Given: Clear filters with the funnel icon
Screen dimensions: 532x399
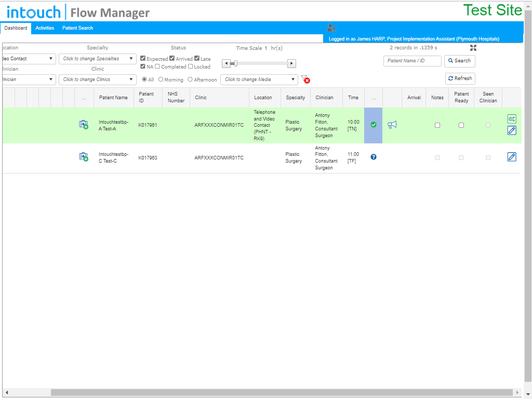Looking at the screenshot, I should pos(305,79).
